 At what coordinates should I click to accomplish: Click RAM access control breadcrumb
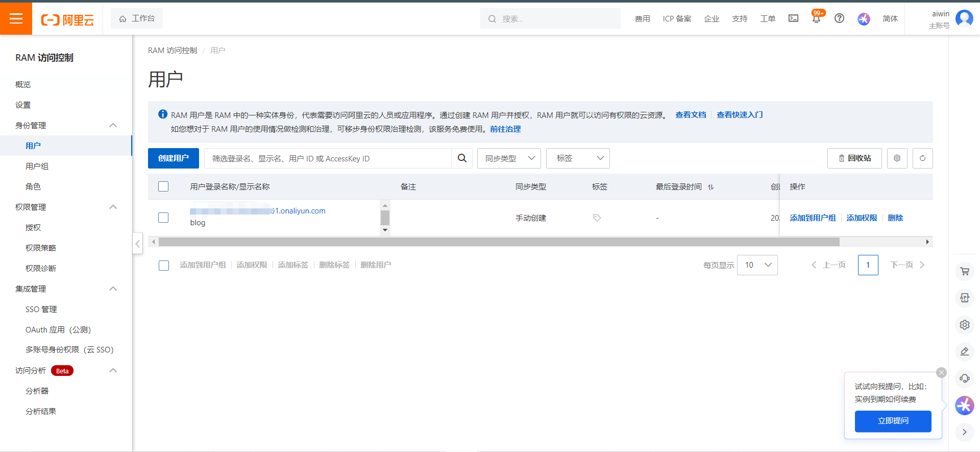pyautogui.click(x=173, y=50)
